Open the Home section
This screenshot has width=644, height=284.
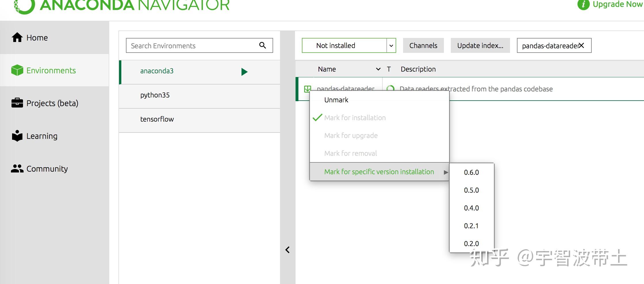pyautogui.click(x=37, y=37)
